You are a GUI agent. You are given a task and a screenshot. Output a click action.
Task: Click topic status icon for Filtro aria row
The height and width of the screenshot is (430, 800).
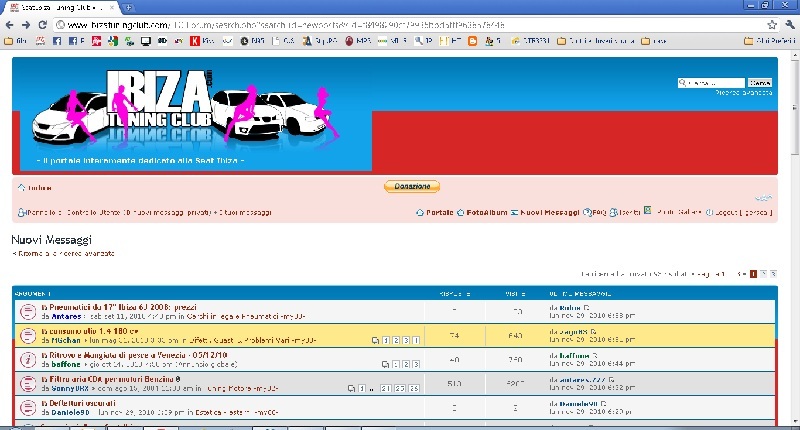[28, 383]
